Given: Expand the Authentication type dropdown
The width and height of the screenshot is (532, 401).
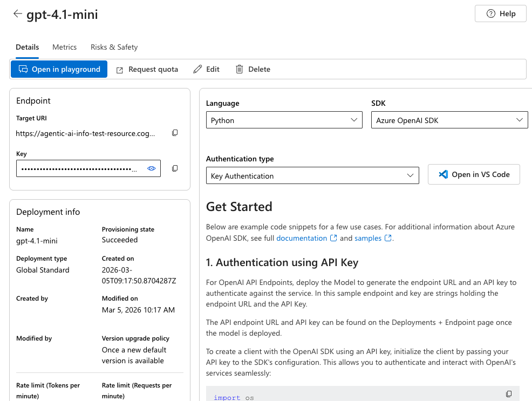Looking at the screenshot, I should point(312,176).
